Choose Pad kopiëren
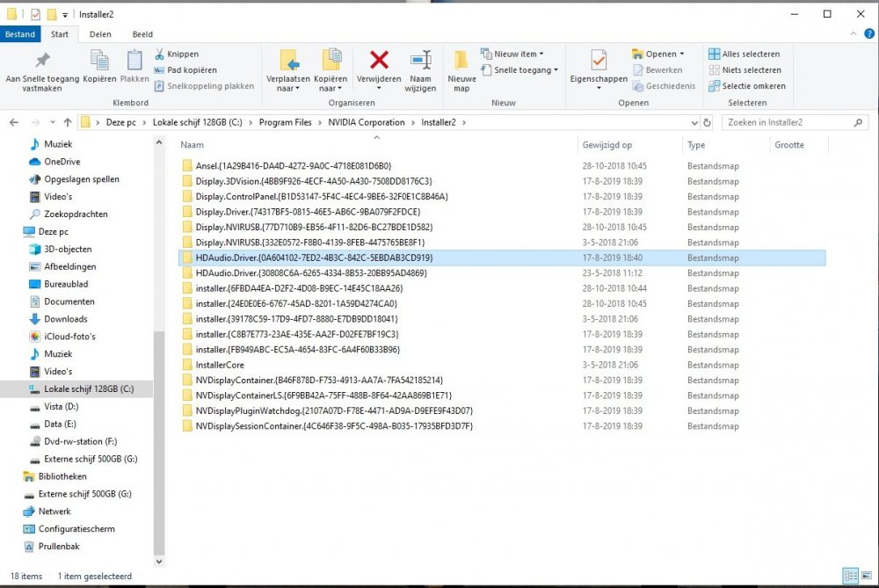This screenshot has height=588, width=879. pyautogui.click(x=185, y=70)
